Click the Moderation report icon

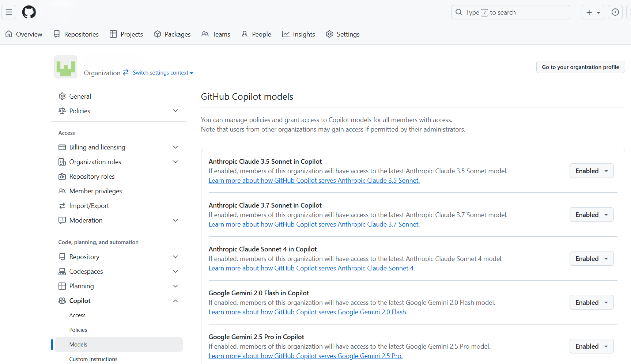(x=62, y=220)
